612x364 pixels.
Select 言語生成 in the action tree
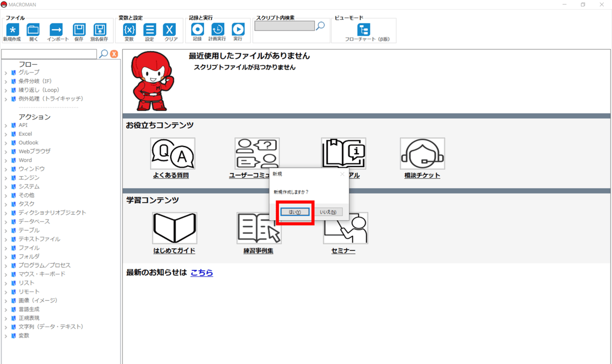click(29, 310)
